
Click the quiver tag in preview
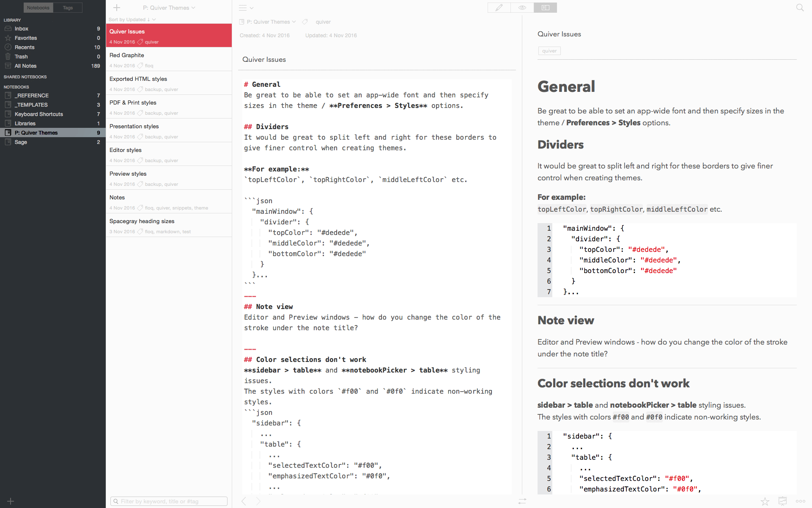pyautogui.click(x=549, y=51)
